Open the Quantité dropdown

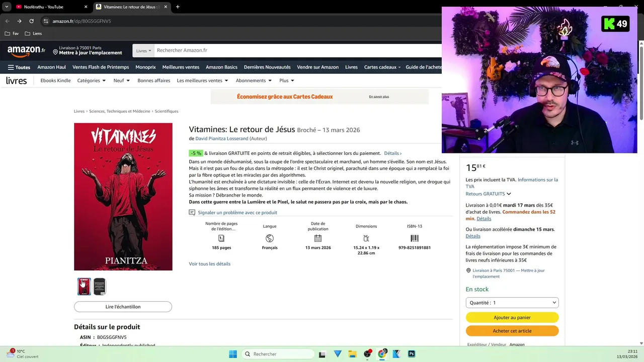pyautogui.click(x=512, y=303)
